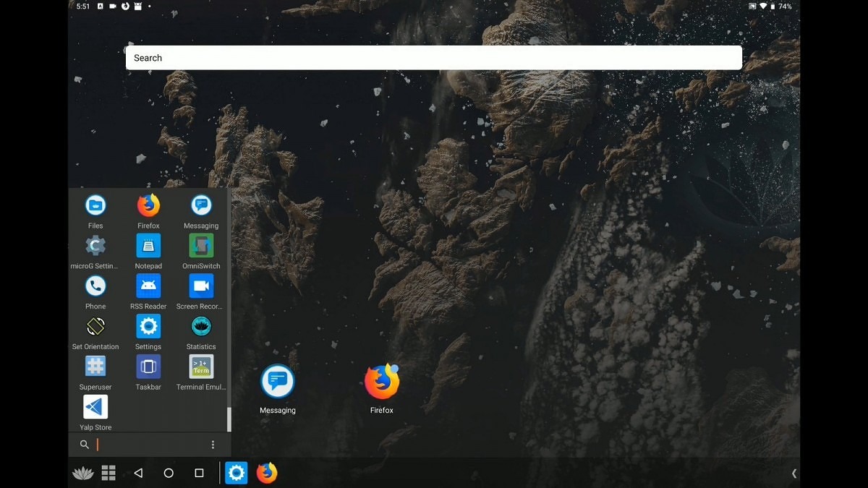Collapse the taskbar using right-edge chevron

coord(793,474)
